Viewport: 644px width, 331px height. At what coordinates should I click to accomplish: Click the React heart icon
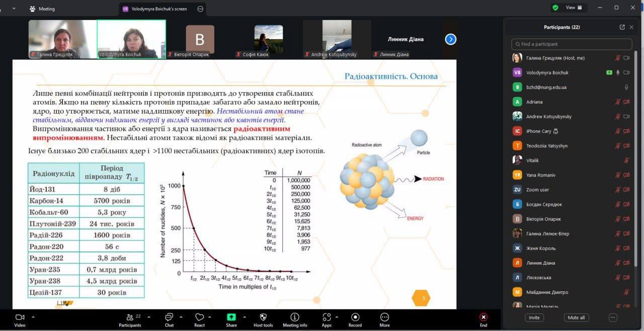[x=199, y=317]
